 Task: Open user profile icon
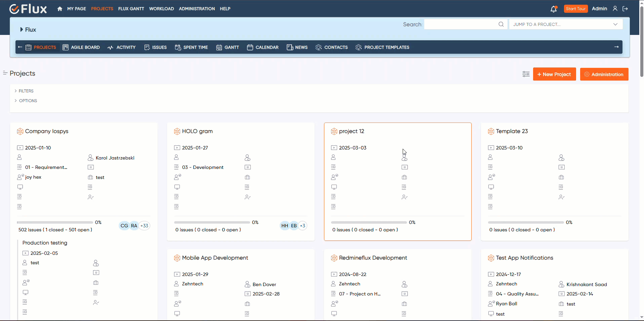click(x=615, y=9)
